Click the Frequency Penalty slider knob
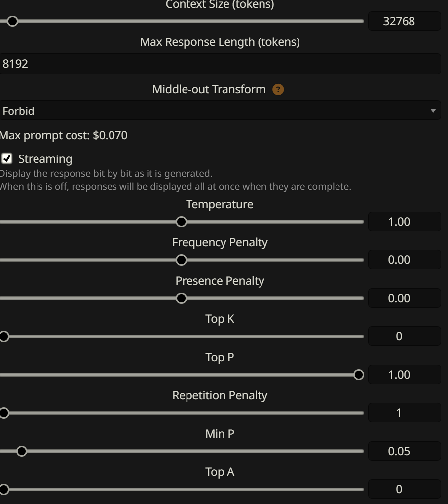The image size is (448, 504). [181, 260]
